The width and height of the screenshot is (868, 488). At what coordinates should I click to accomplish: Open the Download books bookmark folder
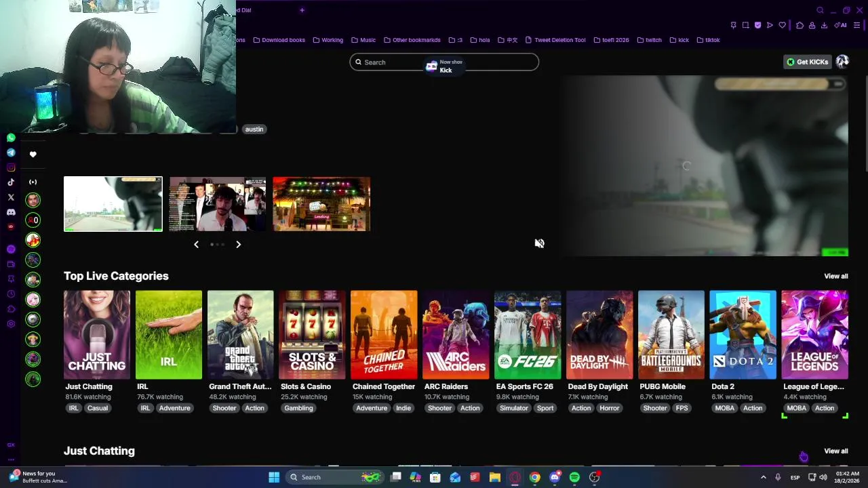(x=279, y=40)
